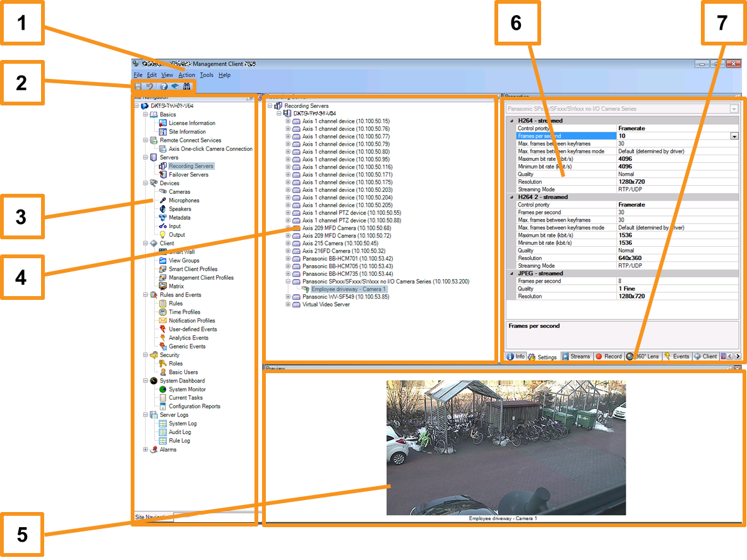Open Failover Servers in the navigation tree
Viewport: 747px width, 560px height.
point(189,175)
